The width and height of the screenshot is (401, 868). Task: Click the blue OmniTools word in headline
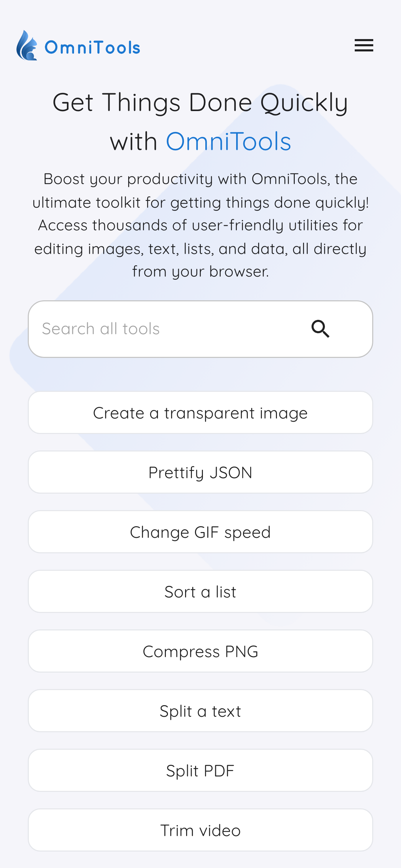[x=228, y=141]
